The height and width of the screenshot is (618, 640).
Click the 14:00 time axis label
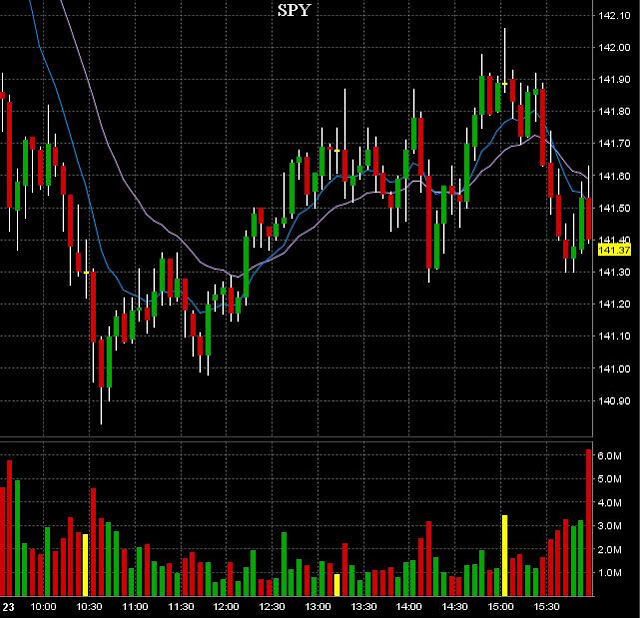point(409,607)
